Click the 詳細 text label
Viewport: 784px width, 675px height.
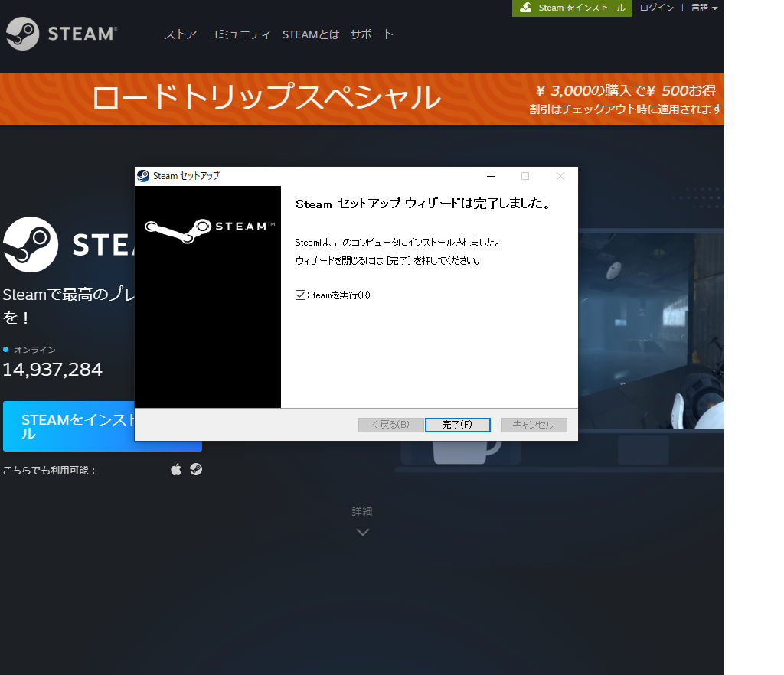[x=362, y=511]
